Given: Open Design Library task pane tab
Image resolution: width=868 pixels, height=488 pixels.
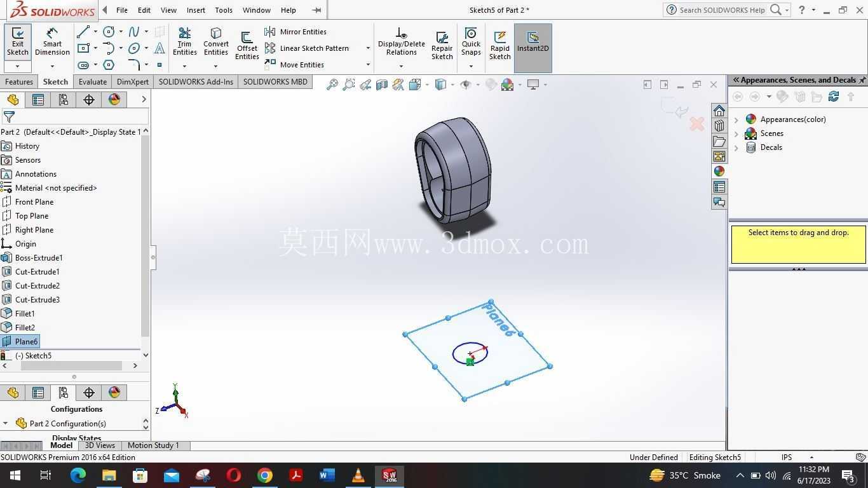Looking at the screenshot, I should 719,125.
